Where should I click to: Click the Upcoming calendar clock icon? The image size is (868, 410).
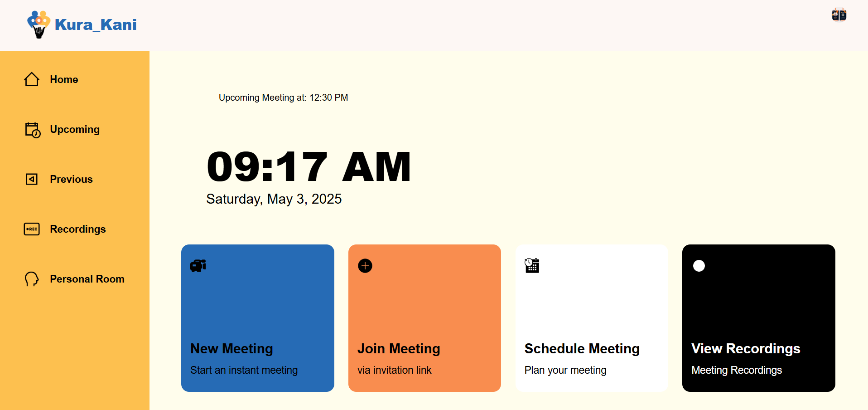[32, 130]
